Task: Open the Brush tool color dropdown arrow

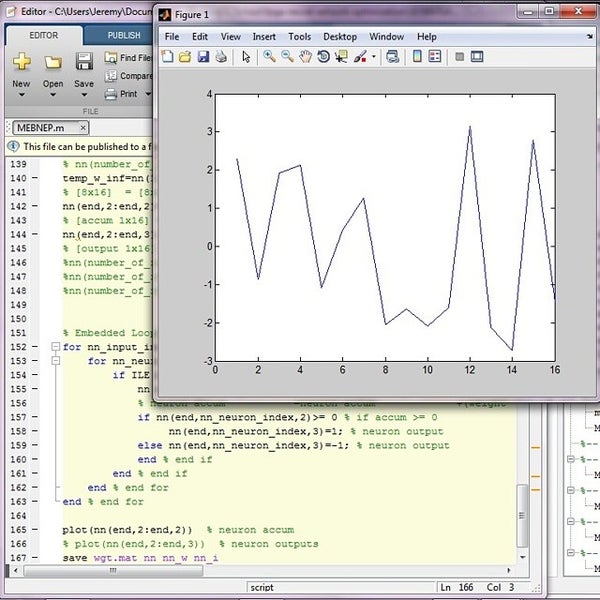Action: tap(374, 57)
